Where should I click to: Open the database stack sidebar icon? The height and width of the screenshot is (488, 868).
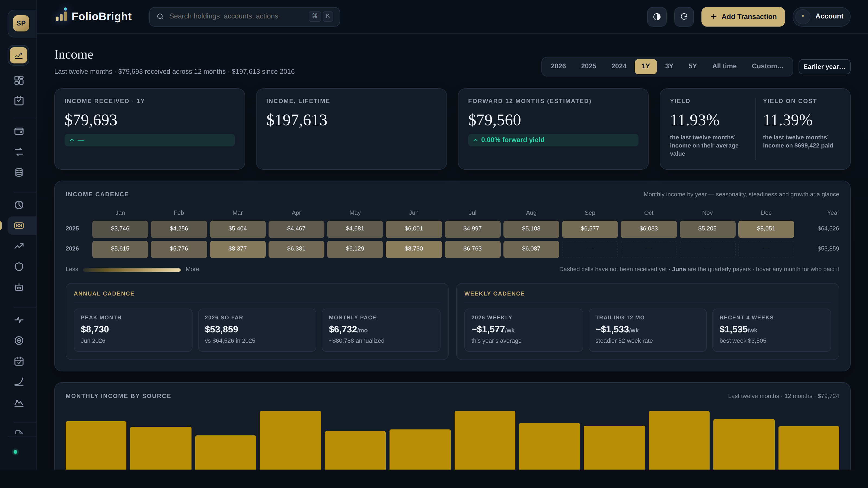click(x=19, y=172)
